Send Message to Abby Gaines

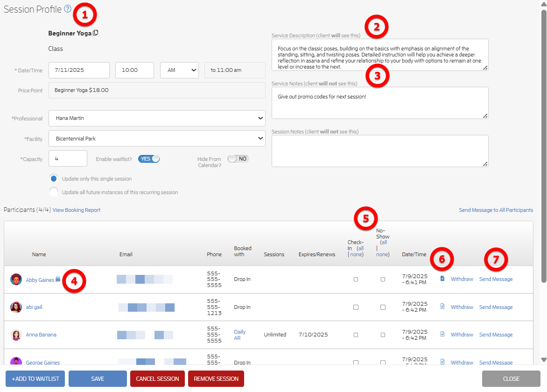click(x=496, y=279)
